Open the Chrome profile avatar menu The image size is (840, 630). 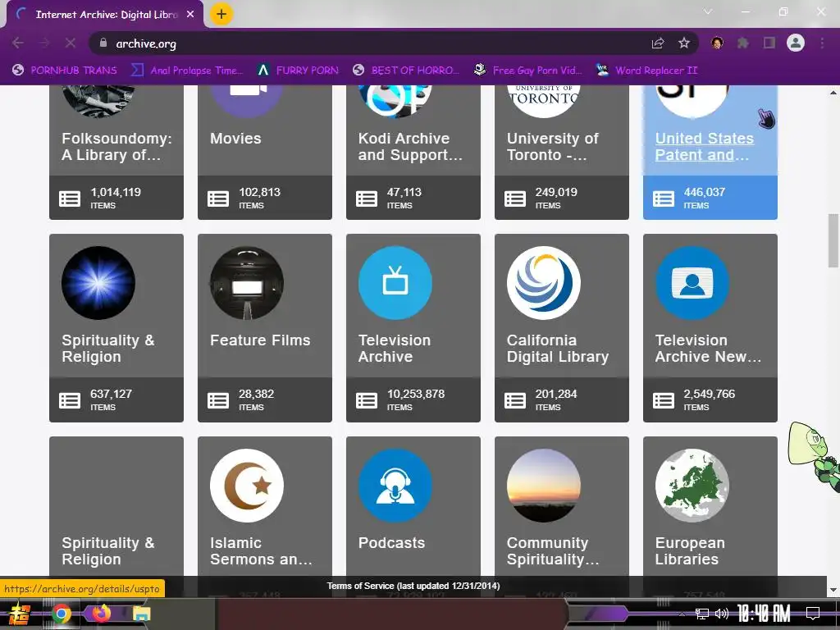796,43
